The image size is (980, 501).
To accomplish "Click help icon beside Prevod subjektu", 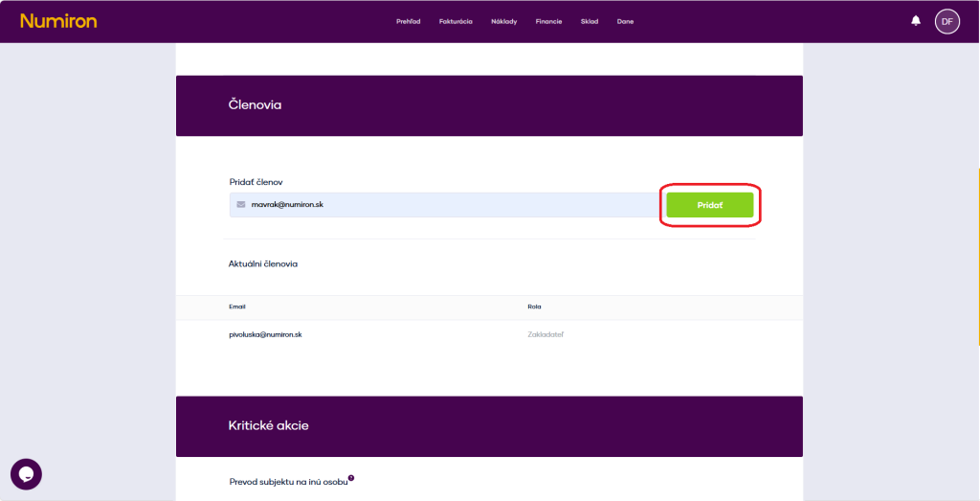I will pyautogui.click(x=351, y=477).
